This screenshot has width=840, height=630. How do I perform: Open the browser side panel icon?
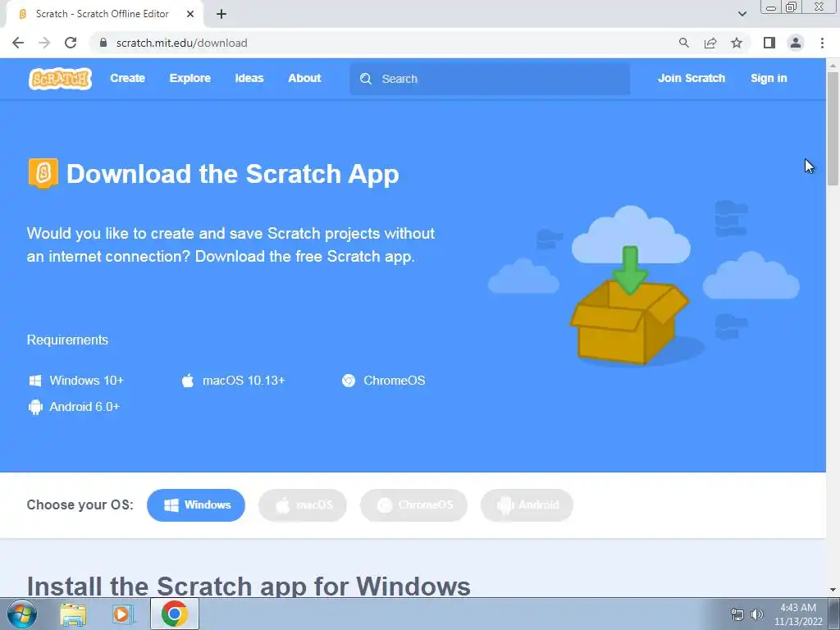pos(769,43)
